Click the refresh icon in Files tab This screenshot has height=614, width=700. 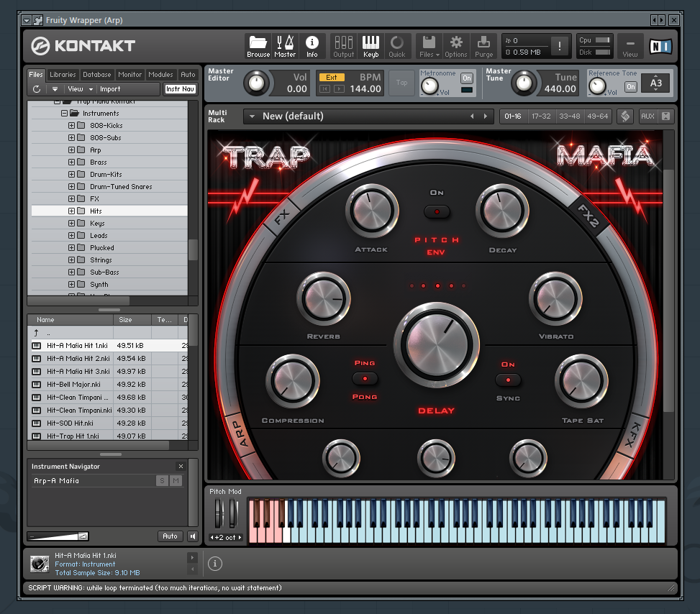(x=37, y=89)
